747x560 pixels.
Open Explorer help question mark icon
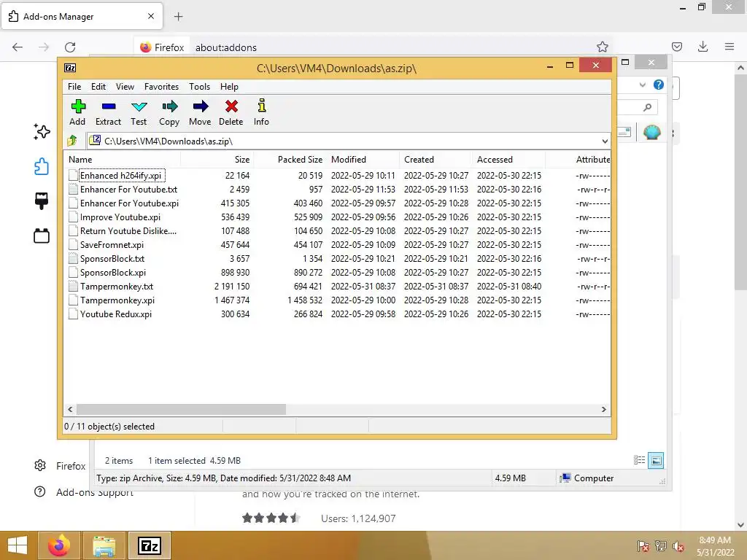click(x=659, y=85)
